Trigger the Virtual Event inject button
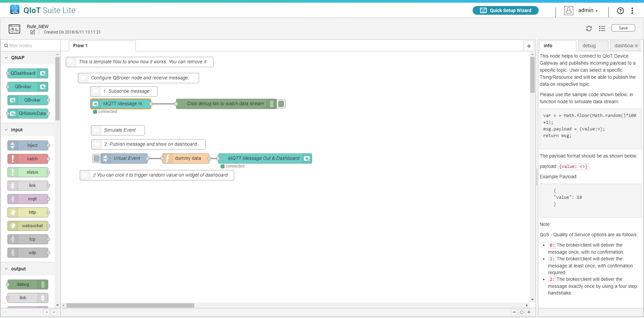The height and width of the screenshot is (318, 644). tap(97, 158)
